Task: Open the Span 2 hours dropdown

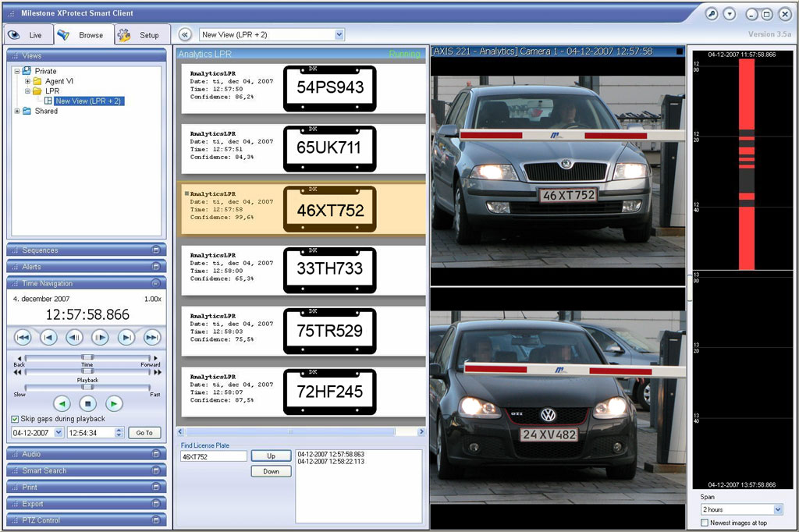Action: point(778,509)
